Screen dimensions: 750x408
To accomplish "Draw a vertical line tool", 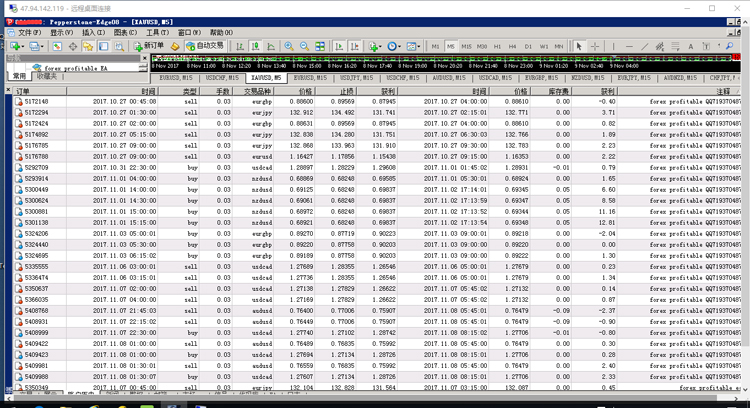I will [613, 46].
